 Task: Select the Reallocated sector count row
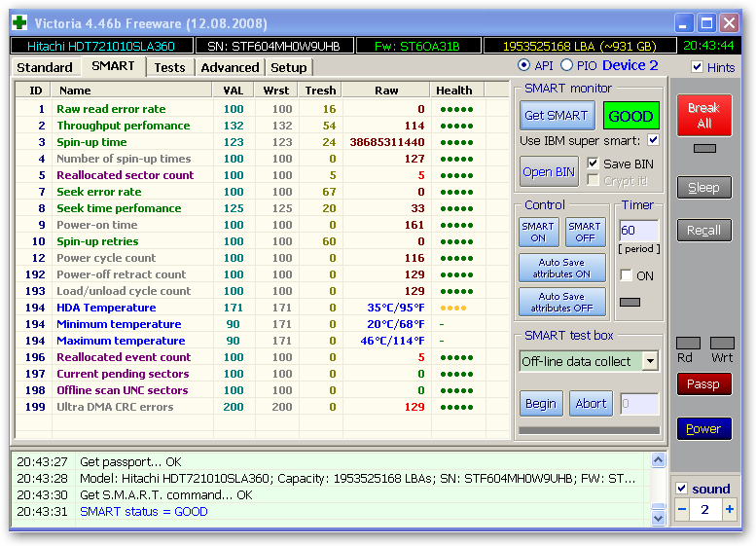pos(125,175)
